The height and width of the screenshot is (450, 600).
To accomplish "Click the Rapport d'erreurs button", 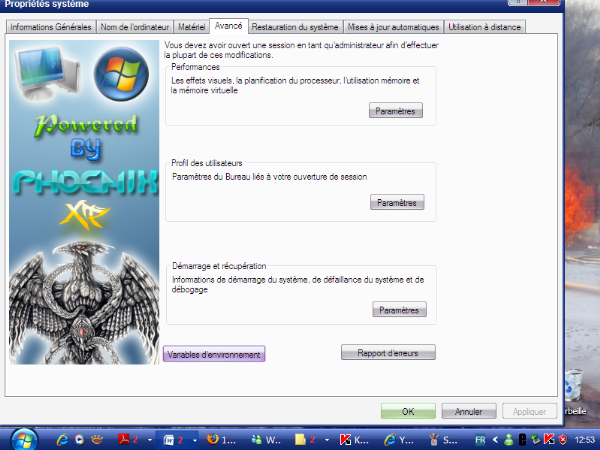I will coord(388,352).
